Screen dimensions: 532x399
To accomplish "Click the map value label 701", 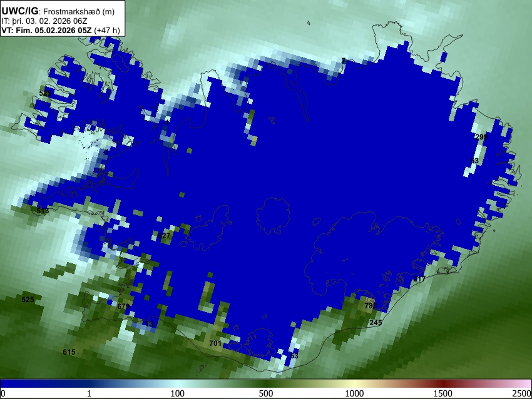I will coord(215,343).
